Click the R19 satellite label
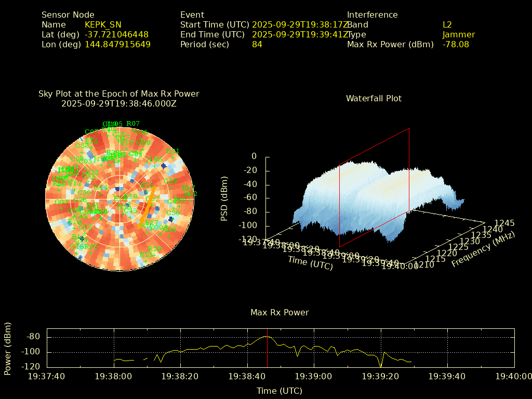The image size is (532, 399). click(154, 249)
